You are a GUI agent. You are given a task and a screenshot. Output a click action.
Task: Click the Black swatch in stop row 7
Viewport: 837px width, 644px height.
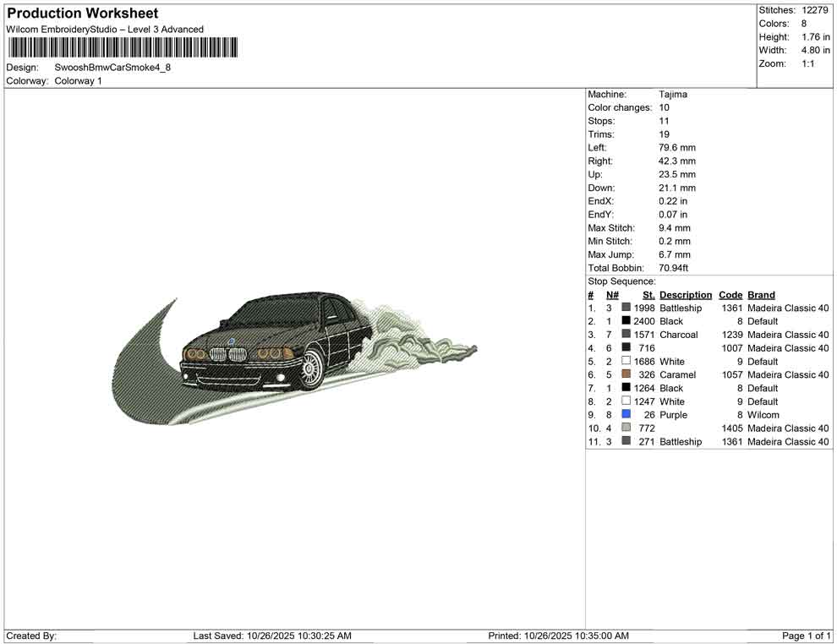click(626, 387)
